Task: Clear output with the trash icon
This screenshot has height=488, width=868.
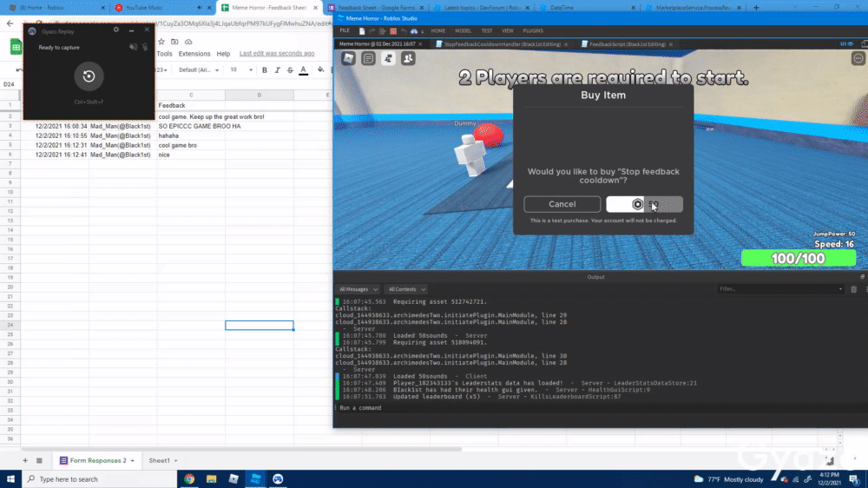Action: 853,289
